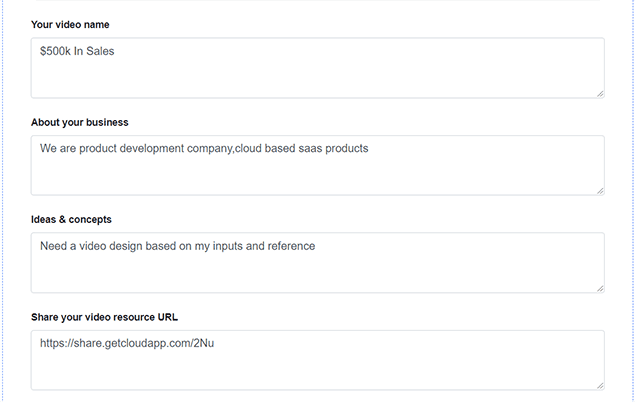Click resize handle of video resource URL box

coord(600,385)
